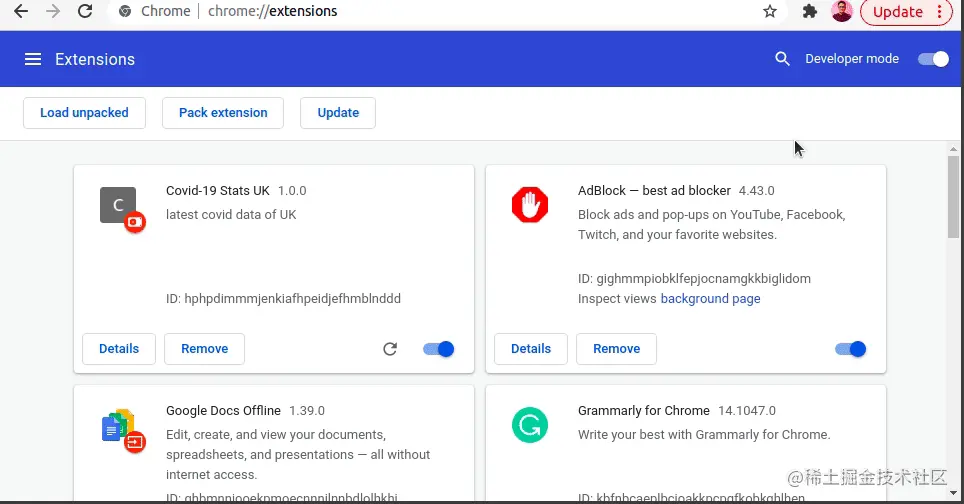Remove the AdBlock extension
Image resolution: width=964 pixels, height=504 pixels.
pyautogui.click(x=616, y=349)
